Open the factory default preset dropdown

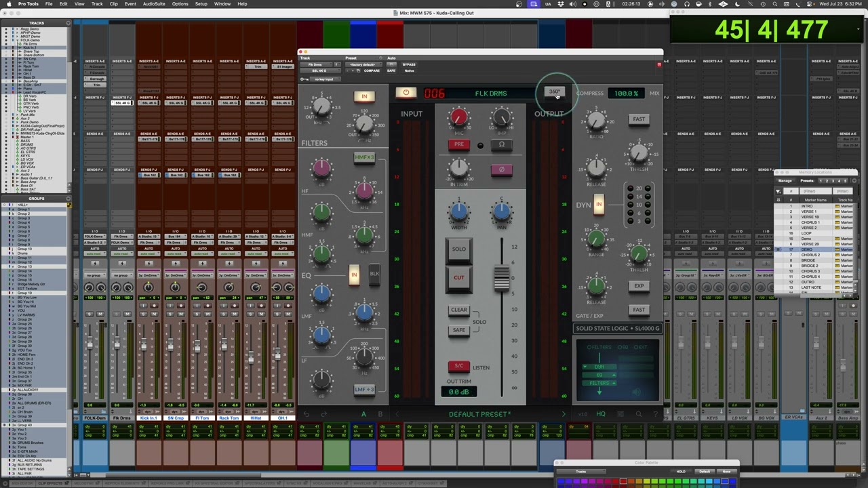pos(365,64)
